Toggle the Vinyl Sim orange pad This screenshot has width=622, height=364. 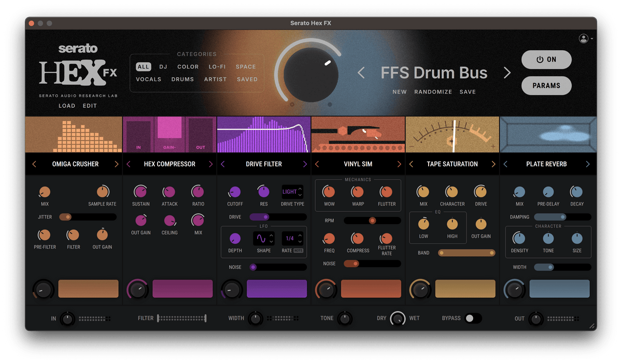pos(371,289)
